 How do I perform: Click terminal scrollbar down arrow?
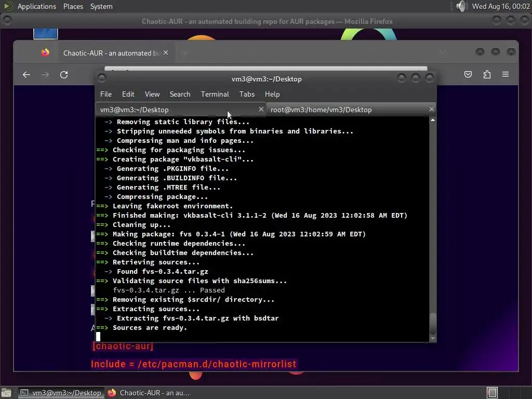click(433, 338)
